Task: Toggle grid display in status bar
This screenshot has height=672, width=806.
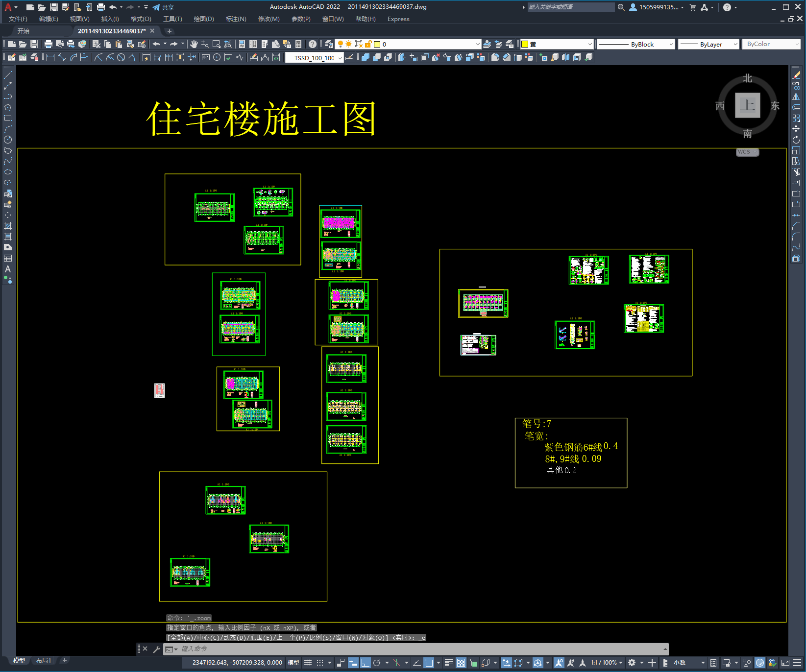Action: click(308, 663)
